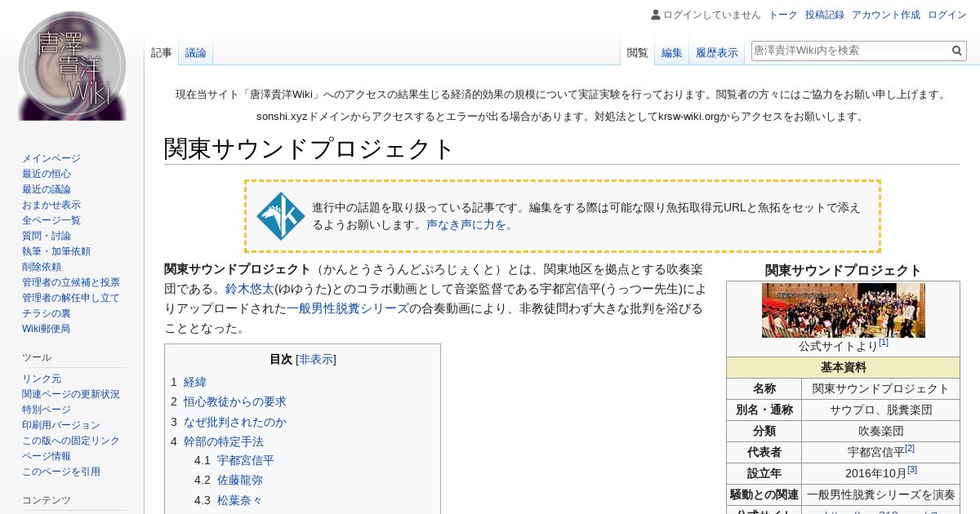Open 最近の議論 in the sidebar
Screen dimensions: 980x514
click(47, 189)
